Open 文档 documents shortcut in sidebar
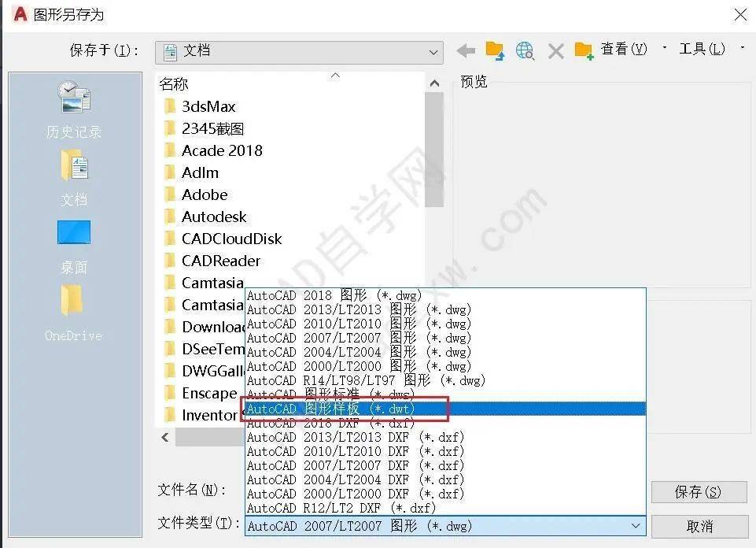Image resolution: width=756 pixels, height=548 pixels. (74, 178)
